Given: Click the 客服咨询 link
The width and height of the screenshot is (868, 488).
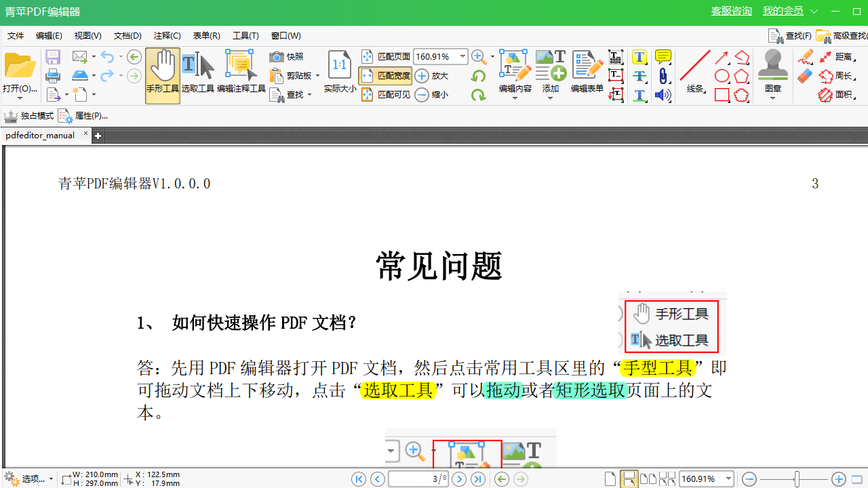Looking at the screenshot, I should (x=732, y=11).
